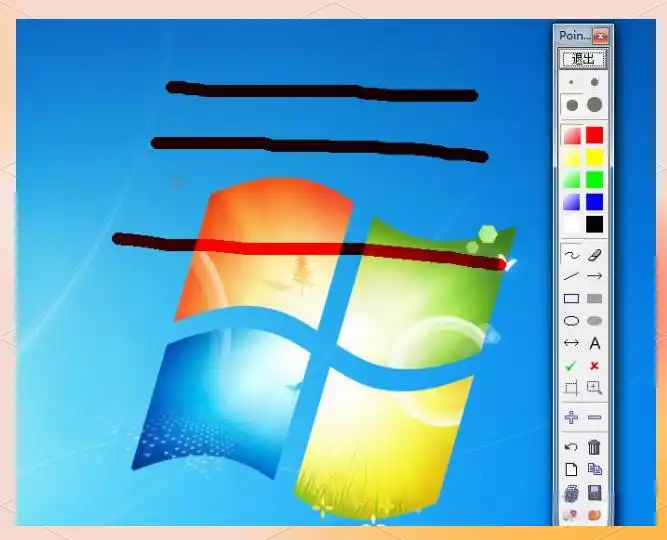
Task: Select the eraser tool
Action: coord(595,255)
